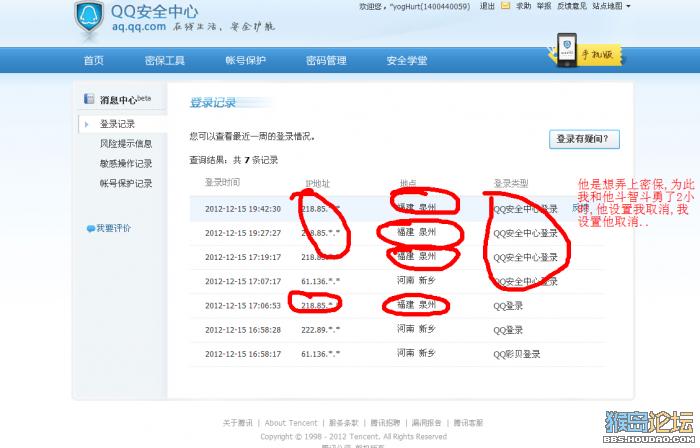The height and width of the screenshot is (448, 700).
Task: Select 敏感操作记录 in the sidebar
Action: point(126,163)
